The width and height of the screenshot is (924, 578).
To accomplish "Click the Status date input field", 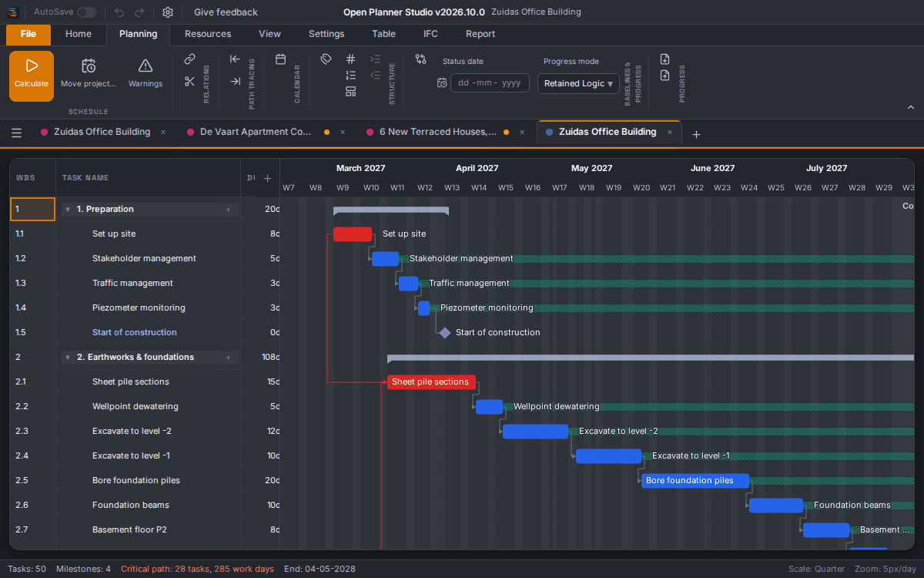I will (490, 83).
